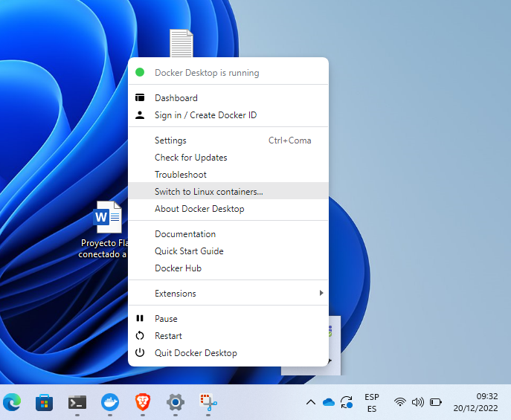
Task: Open the Snipping Tool taskbar icon
Action: tap(208, 403)
